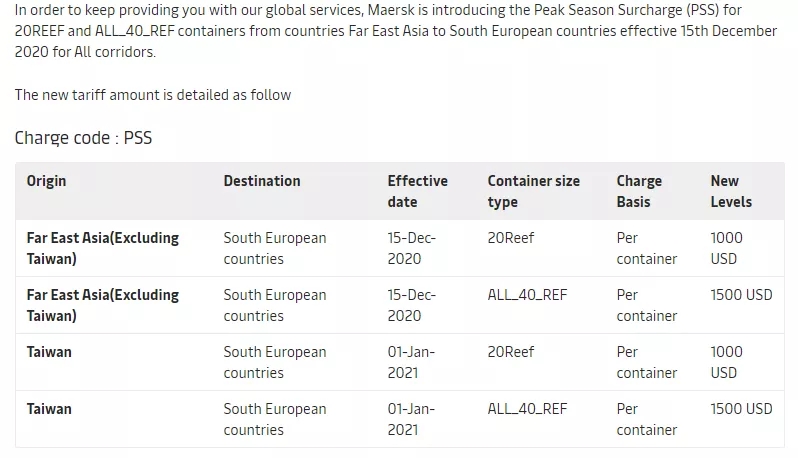Screen dimensions: 798x458
Task: Click Taiwan origin in the last row
Action: pos(49,409)
